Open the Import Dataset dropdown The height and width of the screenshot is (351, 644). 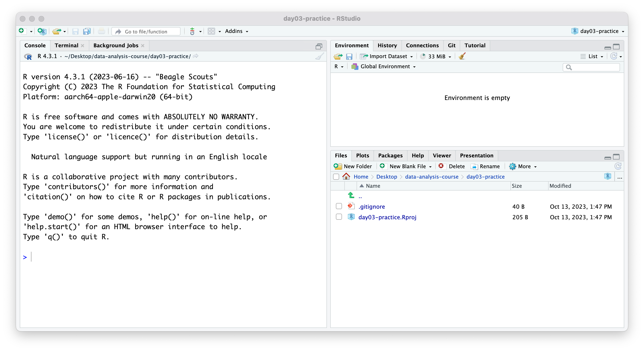(x=386, y=56)
